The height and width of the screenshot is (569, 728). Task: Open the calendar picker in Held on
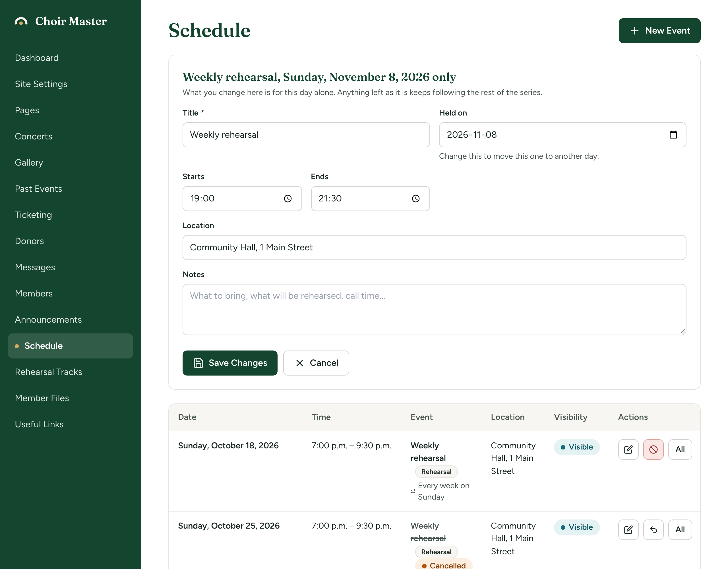[673, 135]
